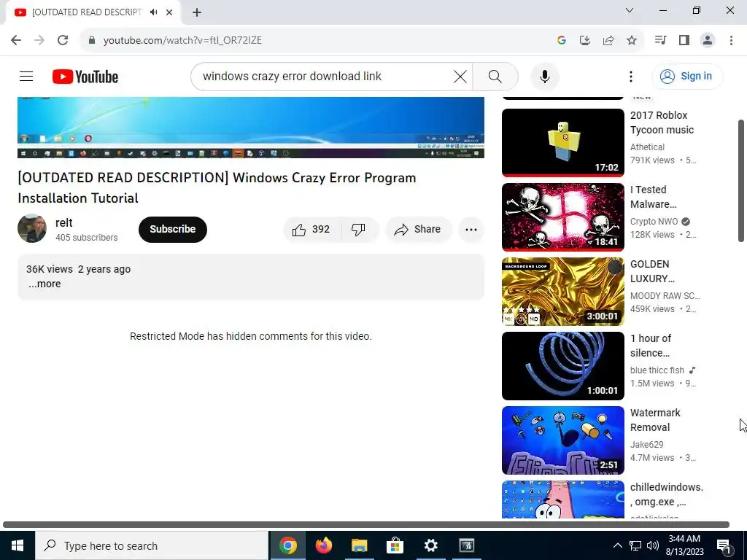Open Chrome three-dot menu
This screenshot has width=747, height=560.
coord(731,40)
